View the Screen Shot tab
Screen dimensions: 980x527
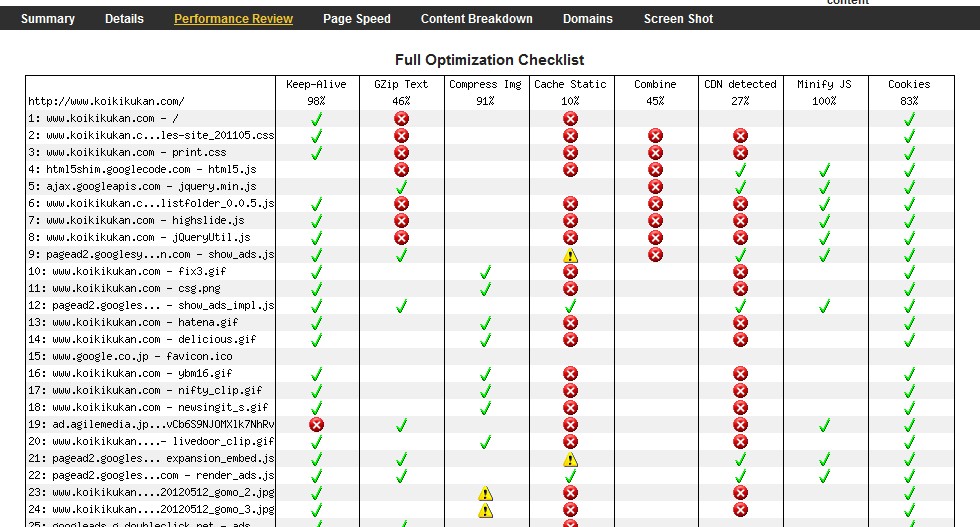pyautogui.click(x=678, y=19)
